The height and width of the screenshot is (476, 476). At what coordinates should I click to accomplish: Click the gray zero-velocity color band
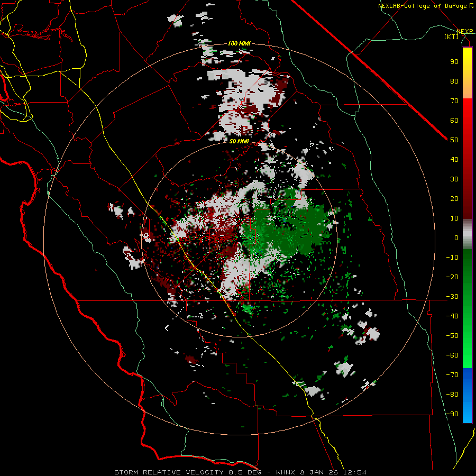click(467, 234)
